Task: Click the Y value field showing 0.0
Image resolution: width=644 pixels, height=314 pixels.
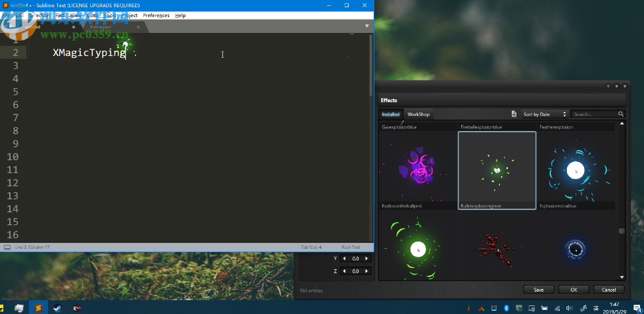Action: [x=355, y=259]
